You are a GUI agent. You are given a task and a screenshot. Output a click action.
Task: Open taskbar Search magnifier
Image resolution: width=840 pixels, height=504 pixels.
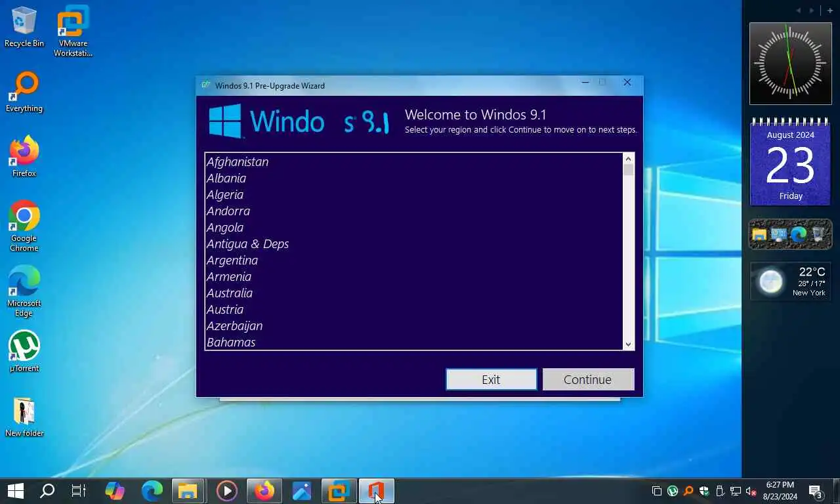coord(47,491)
